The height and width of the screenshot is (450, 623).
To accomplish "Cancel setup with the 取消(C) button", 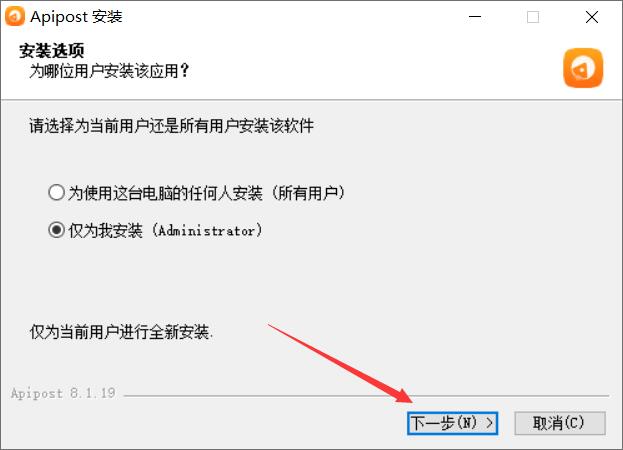I will coord(560,423).
